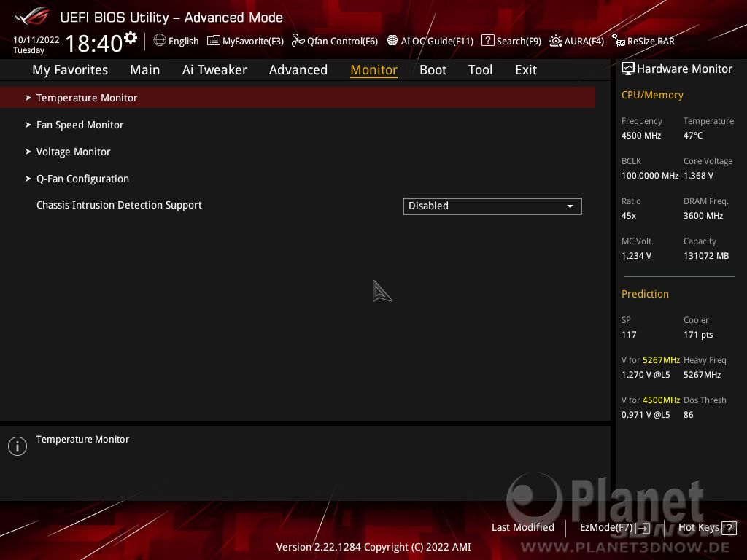Click the 18:40 clock time
The width and height of the screenshot is (747, 560).
[x=94, y=43]
